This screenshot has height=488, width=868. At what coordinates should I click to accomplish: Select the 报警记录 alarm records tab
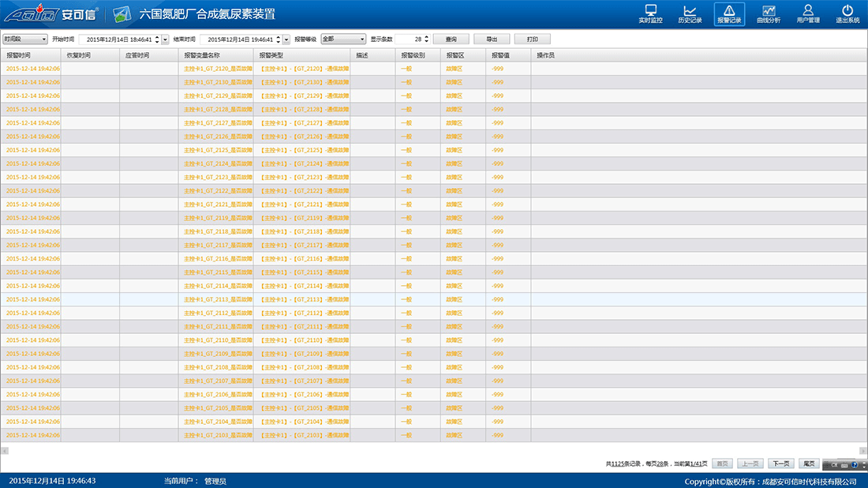[x=729, y=14]
